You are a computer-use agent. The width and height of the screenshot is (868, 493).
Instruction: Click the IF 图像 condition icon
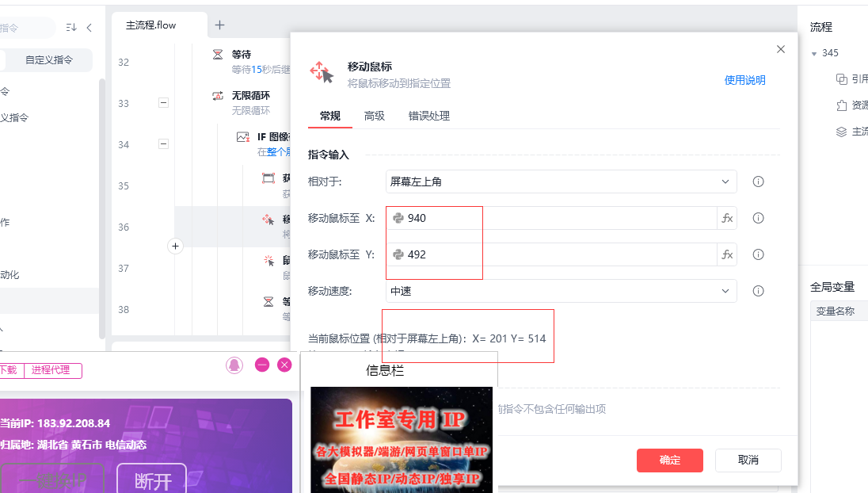(243, 137)
